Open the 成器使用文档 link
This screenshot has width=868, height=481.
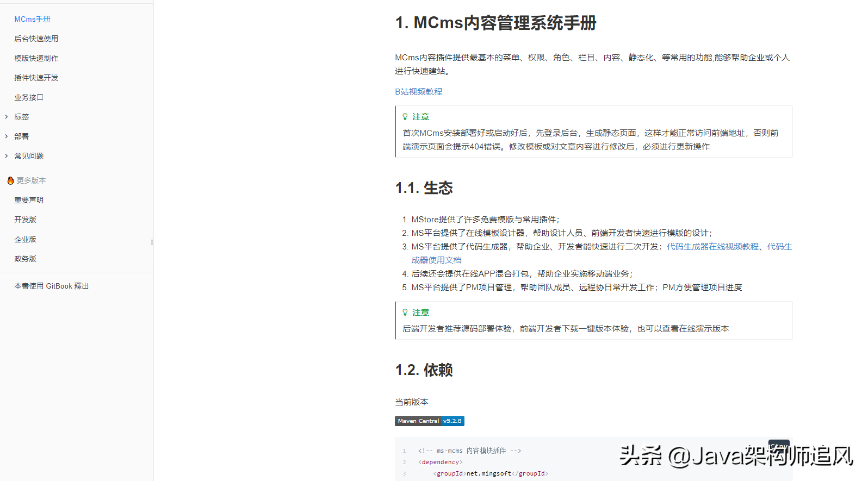(x=437, y=260)
